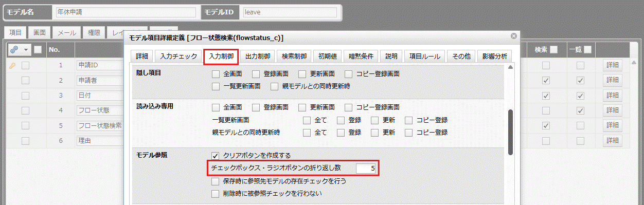This screenshot has height=205, width=644.
Task: Uncheck 一覧 checkbox for row 4
Action: click(580, 110)
